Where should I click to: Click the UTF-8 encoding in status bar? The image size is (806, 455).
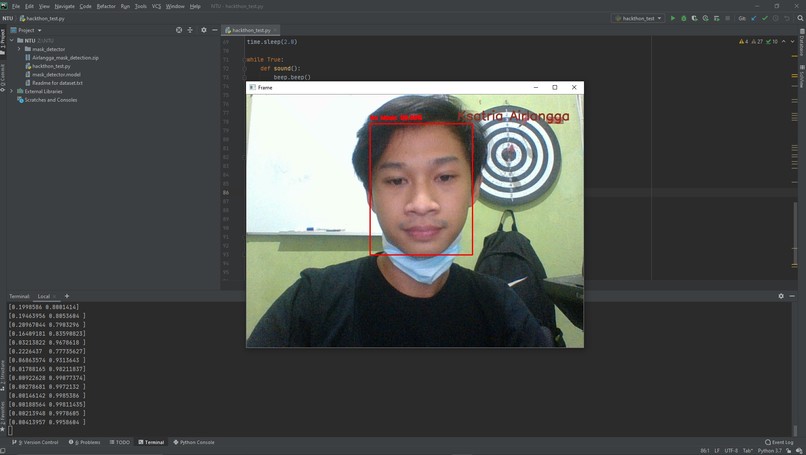(x=731, y=451)
